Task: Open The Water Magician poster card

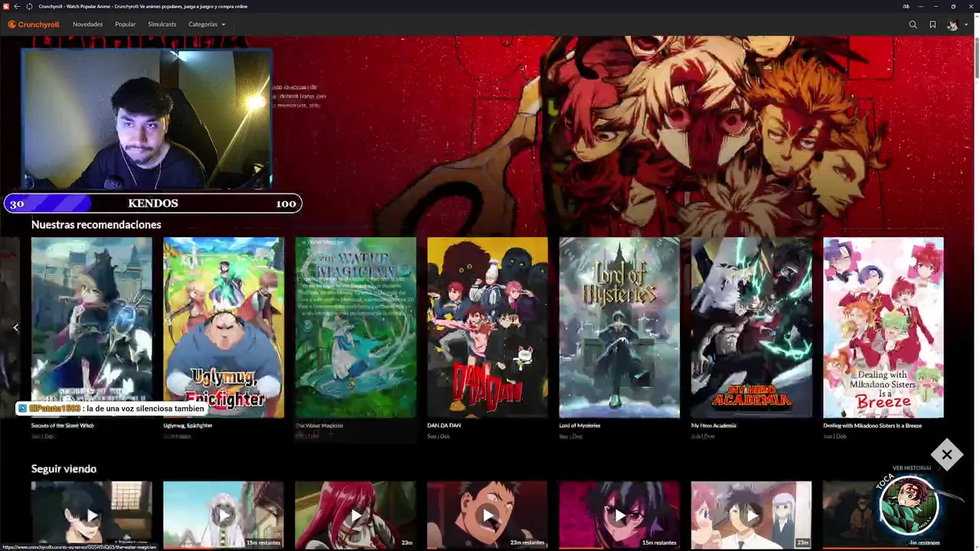Action: coord(356,328)
